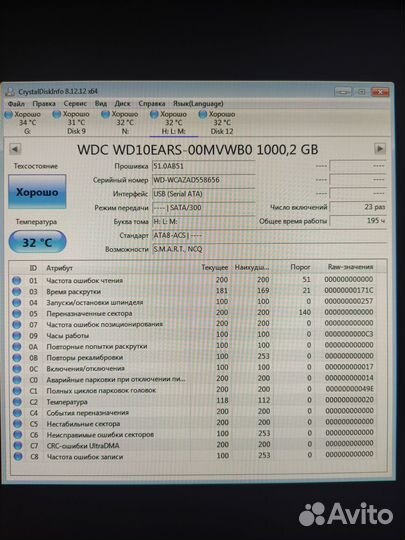405x540 pixels.
Task: Click the CrystalDiskInfo title bar icon
Action: [x=11, y=91]
